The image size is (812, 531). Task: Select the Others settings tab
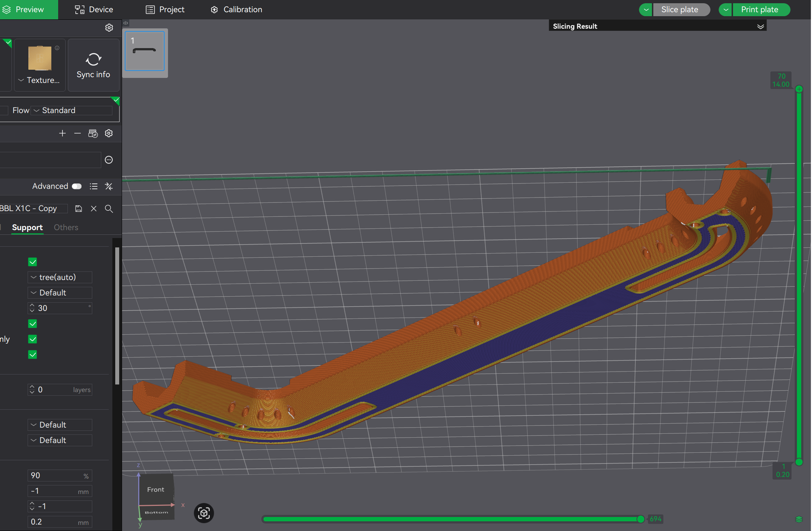pyautogui.click(x=66, y=228)
